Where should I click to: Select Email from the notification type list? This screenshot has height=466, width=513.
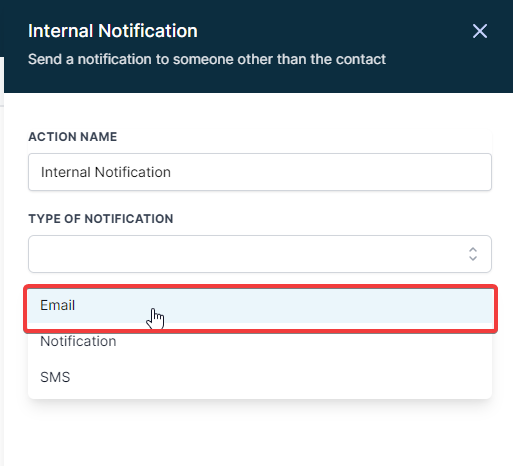tap(260, 306)
